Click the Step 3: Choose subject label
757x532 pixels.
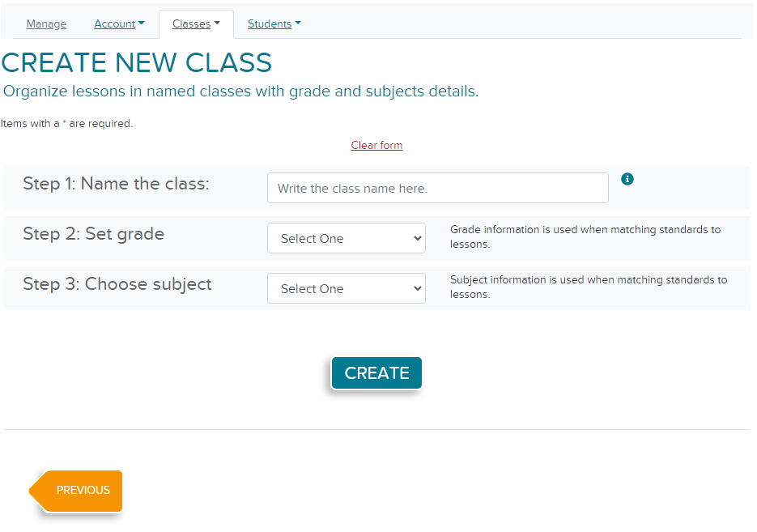[x=117, y=284]
